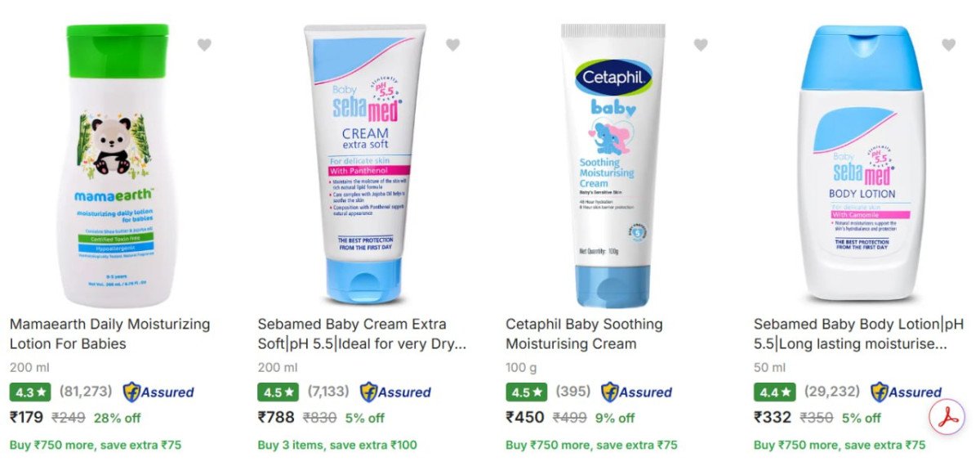Screen dimensions: 980x466
Task: Click the Assured badge under Sebamed Baby Cream
Action: 395,392
